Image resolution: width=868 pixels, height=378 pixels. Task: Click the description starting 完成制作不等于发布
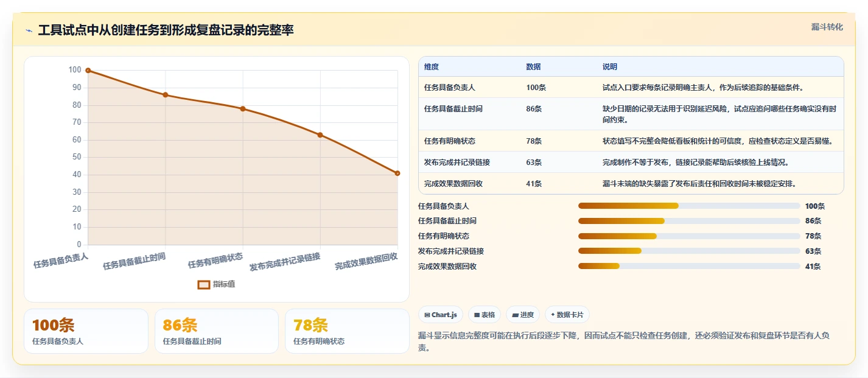pyautogui.click(x=696, y=163)
